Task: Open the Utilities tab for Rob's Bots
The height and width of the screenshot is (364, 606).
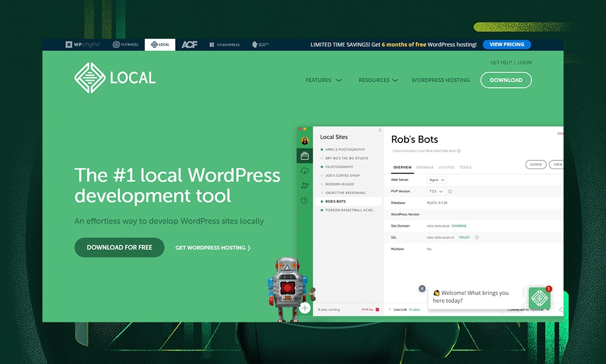Action: 446,167
